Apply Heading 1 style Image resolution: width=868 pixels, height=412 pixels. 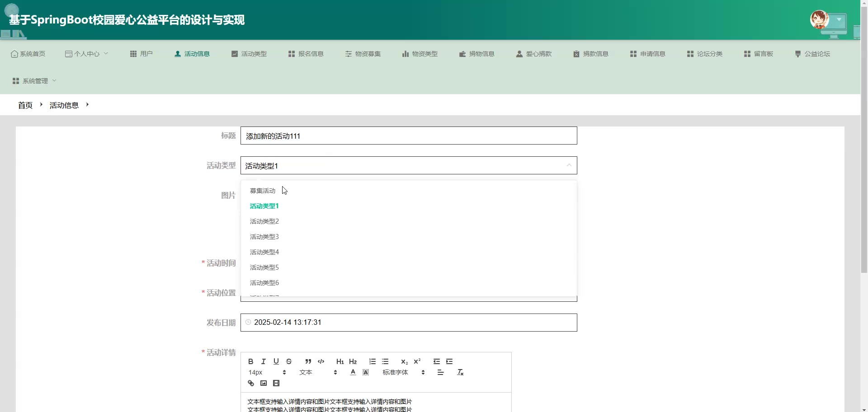340,361
